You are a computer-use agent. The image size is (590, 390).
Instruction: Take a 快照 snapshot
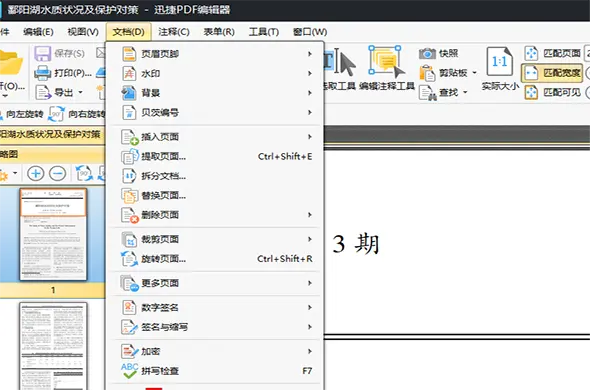[438, 53]
